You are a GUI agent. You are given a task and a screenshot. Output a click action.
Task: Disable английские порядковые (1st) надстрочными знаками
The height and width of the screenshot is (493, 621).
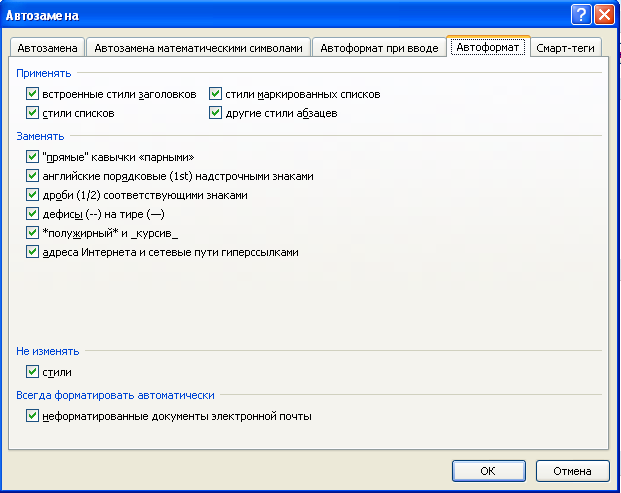[32, 176]
